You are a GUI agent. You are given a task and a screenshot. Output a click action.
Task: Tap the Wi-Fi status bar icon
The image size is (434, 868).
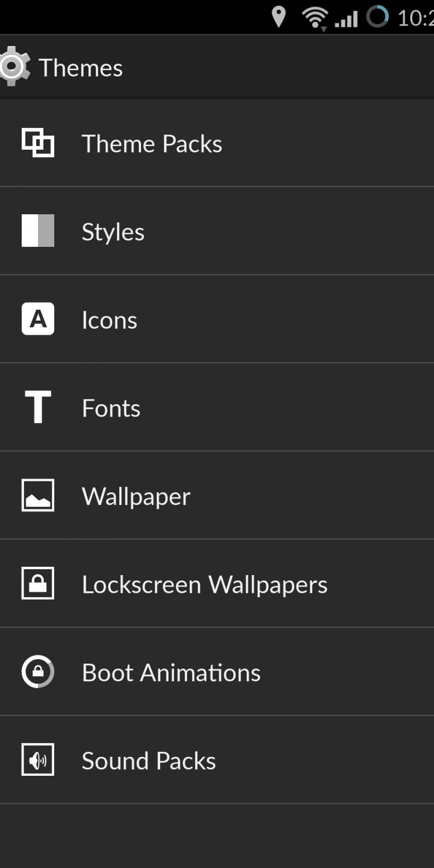[315, 17]
